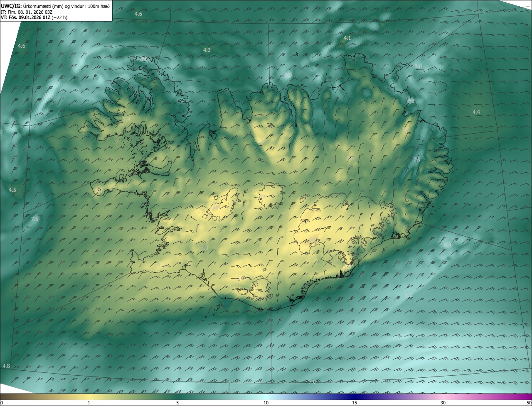
Task: Click the 15 tick on the color scale
Action: click(x=355, y=403)
